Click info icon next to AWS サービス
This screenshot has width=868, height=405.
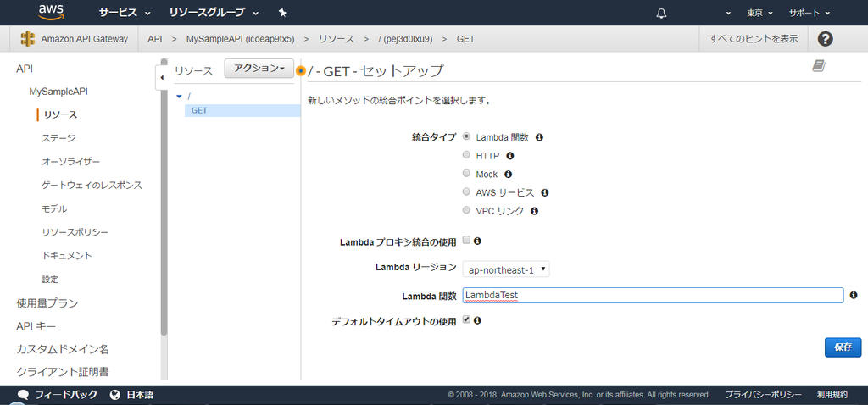point(544,192)
